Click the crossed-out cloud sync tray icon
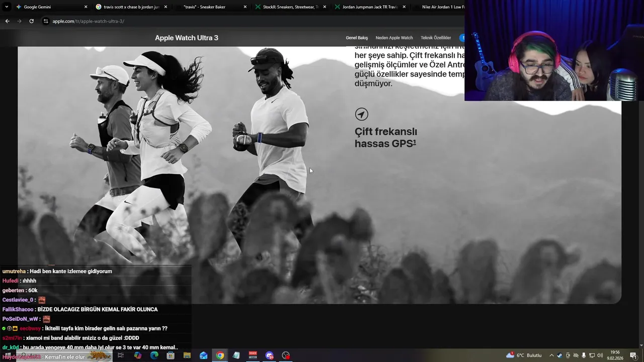Screen dimensions: 644x362 [576, 355]
